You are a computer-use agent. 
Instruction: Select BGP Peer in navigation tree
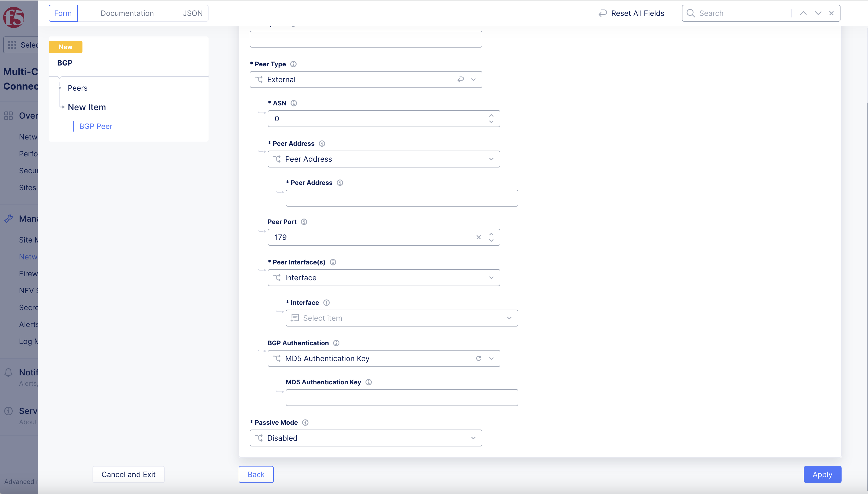tap(96, 126)
